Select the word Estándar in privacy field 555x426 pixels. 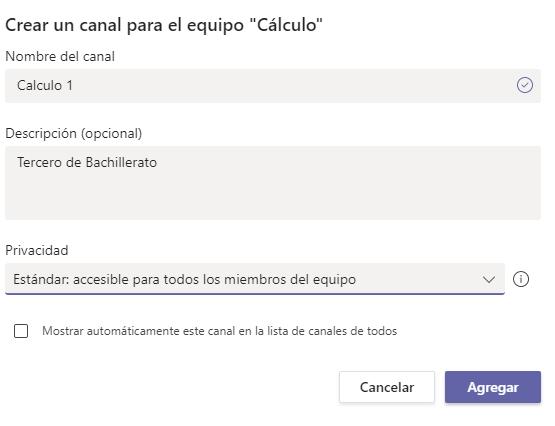click(41, 280)
